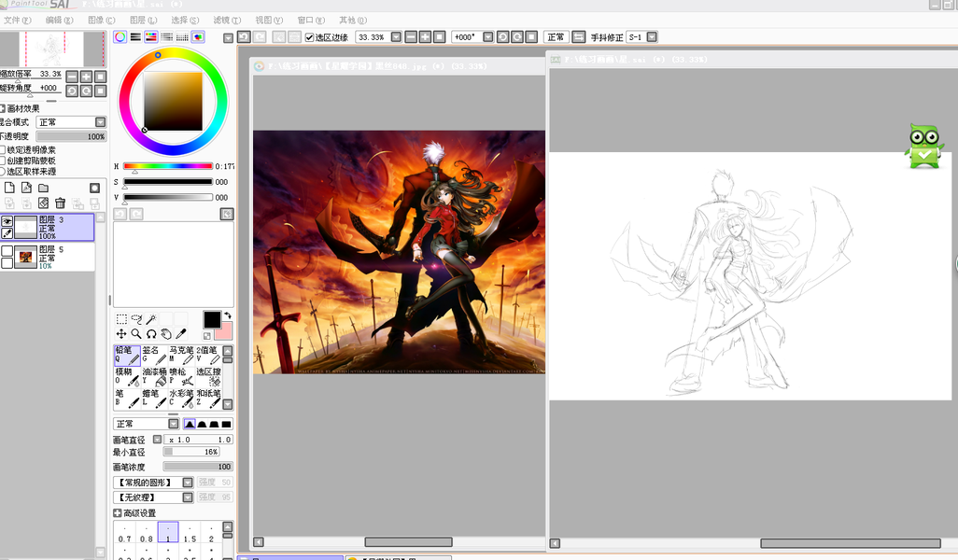Select the 笔 brush tool
Viewport: 958px width, 560px height.
pos(127,399)
